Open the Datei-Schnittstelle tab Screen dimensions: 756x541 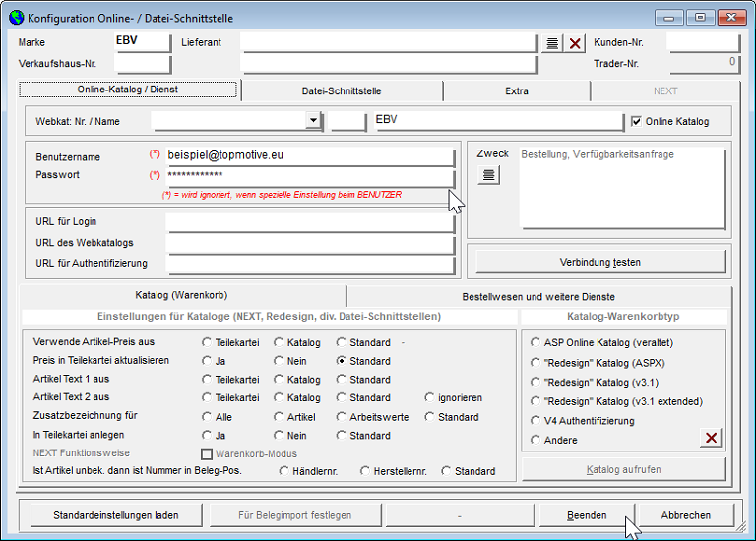[342, 91]
